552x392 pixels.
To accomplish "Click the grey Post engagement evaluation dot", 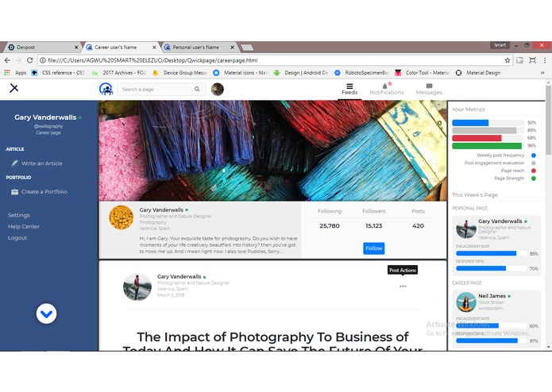I will click(534, 163).
